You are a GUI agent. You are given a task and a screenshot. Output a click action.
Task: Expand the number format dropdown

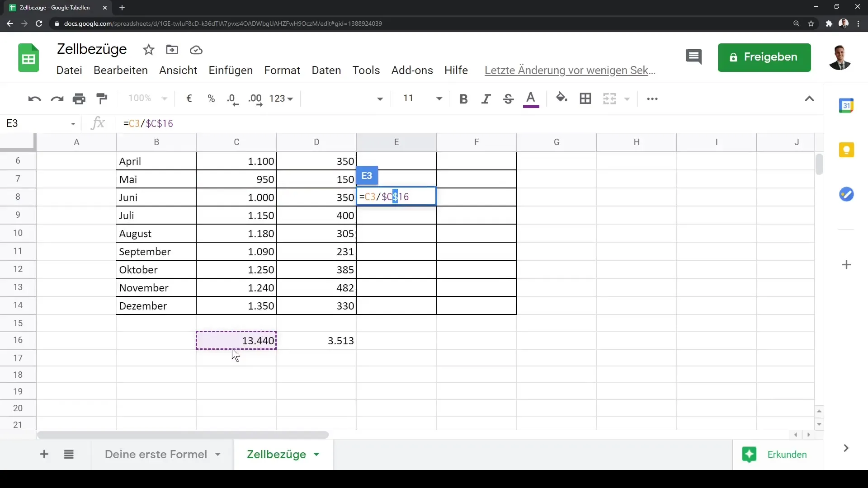281,99
